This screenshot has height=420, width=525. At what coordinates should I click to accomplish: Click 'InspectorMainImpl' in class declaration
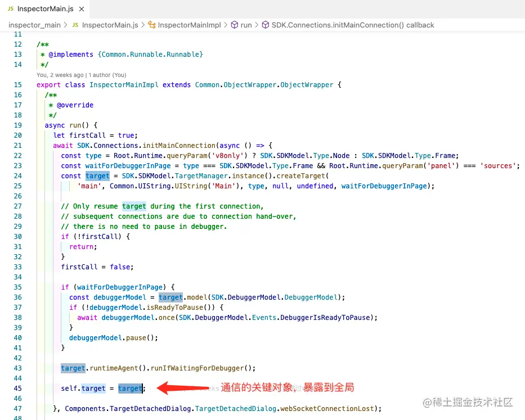click(124, 85)
